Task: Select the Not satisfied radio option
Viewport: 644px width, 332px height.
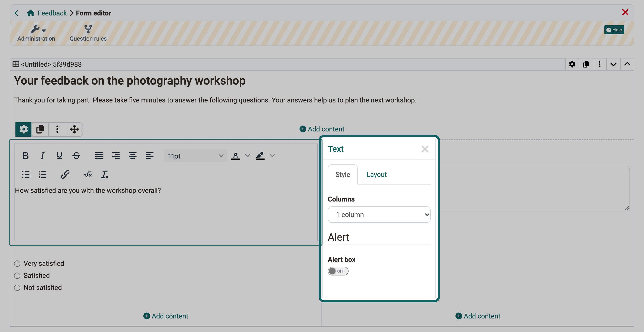Action: tap(17, 288)
